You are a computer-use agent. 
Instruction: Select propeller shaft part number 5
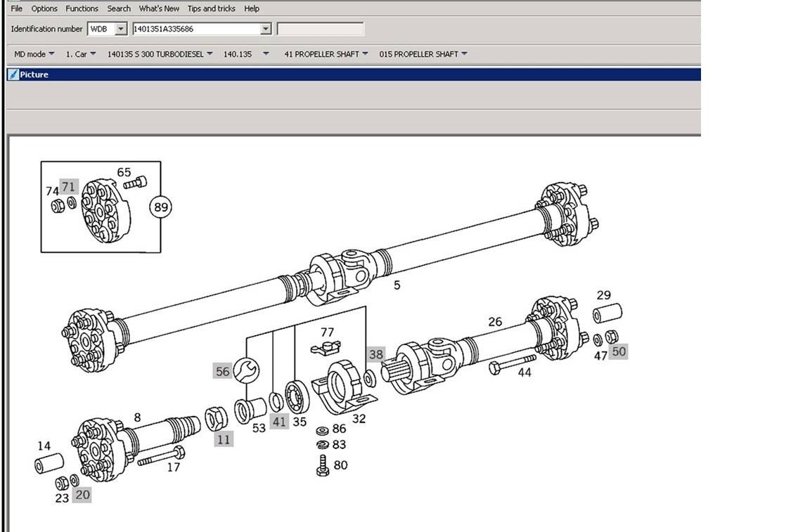pos(397,285)
